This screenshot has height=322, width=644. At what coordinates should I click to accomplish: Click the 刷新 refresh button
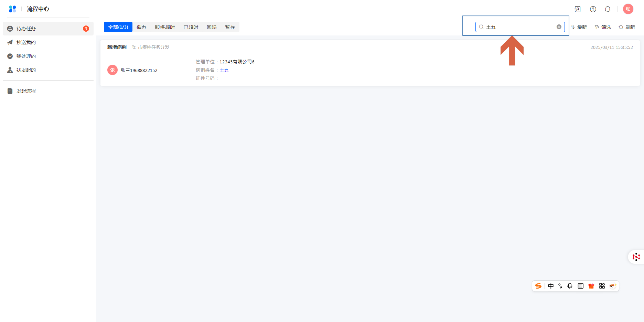[627, 27]
